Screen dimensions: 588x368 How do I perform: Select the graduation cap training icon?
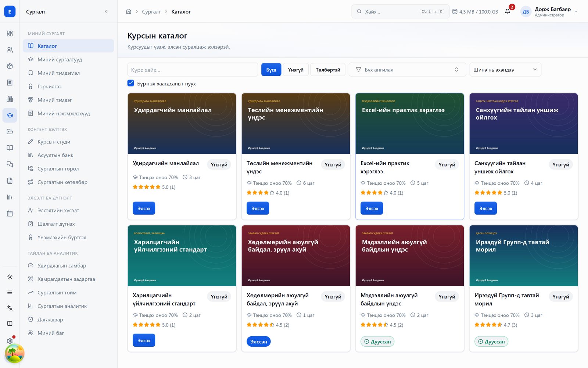pyautogui.click(x=10, y=115)
